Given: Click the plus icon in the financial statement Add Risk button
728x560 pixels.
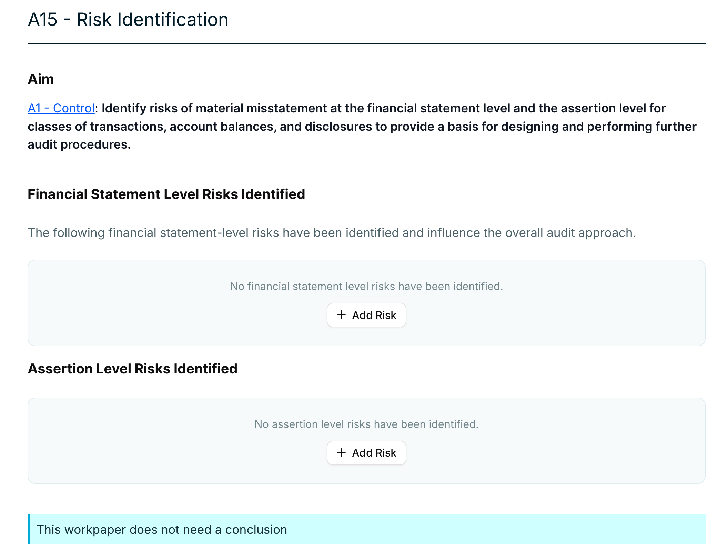Looking at the screenshot, I should tap(341, 315).
